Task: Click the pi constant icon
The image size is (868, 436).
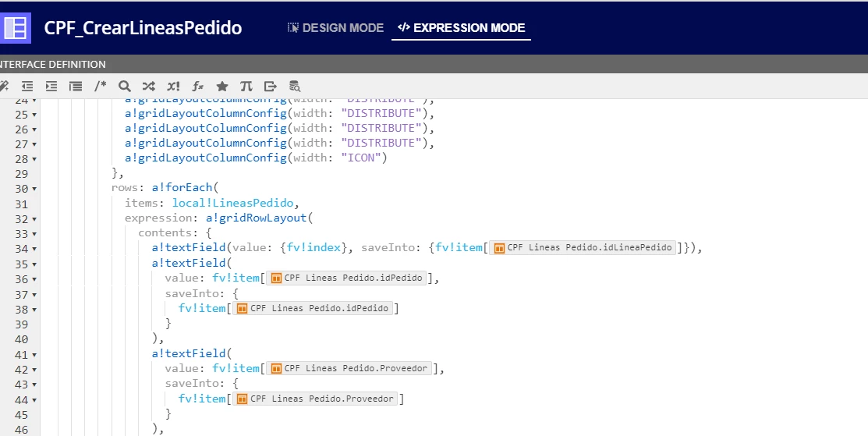Action: click(246, 87)
